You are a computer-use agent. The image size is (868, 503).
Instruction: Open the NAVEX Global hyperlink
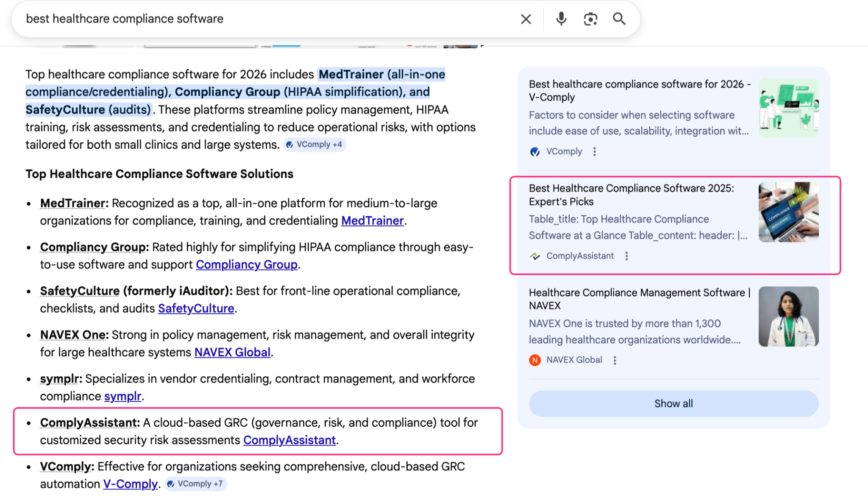[232, 352]
